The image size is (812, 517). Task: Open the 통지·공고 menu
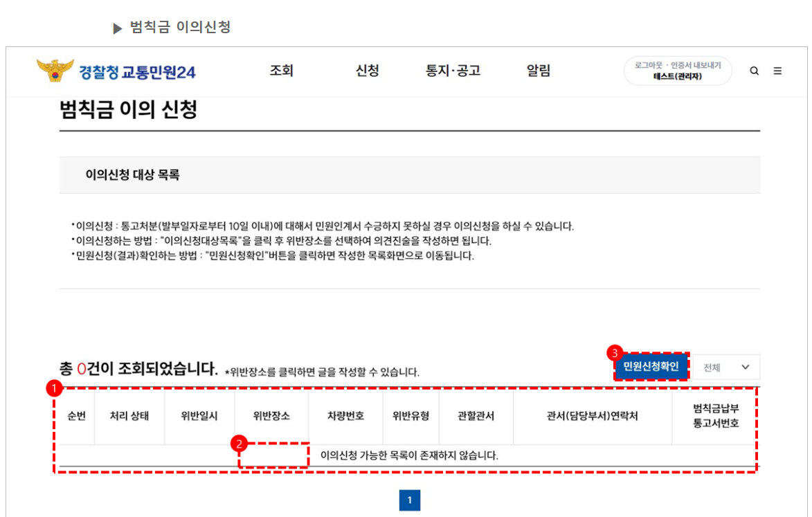coord(452,71)
